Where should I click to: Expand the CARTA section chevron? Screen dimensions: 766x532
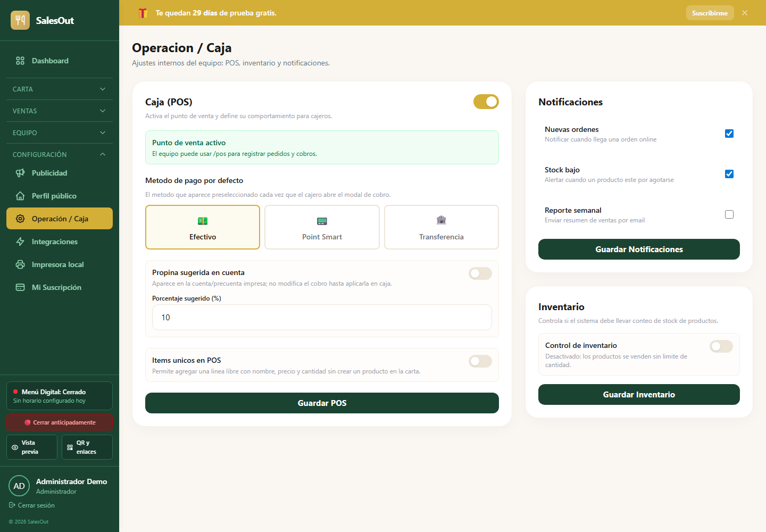103,89
